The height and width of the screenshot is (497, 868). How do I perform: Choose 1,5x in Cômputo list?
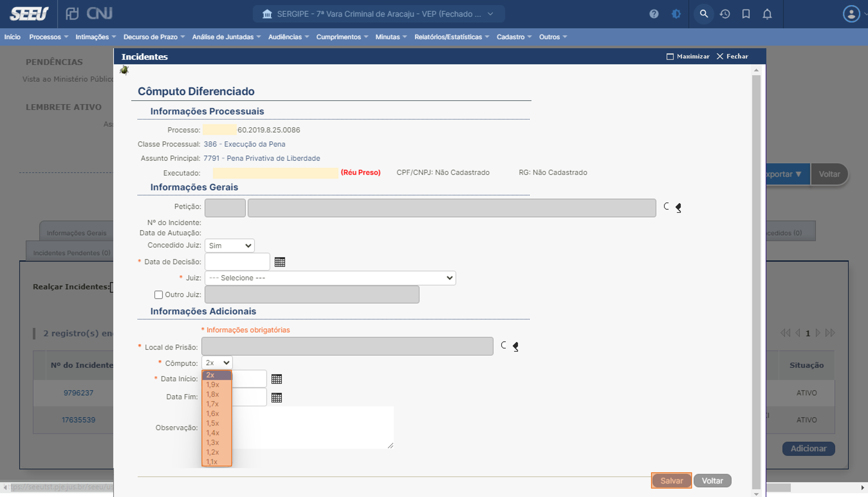[217, 423]
